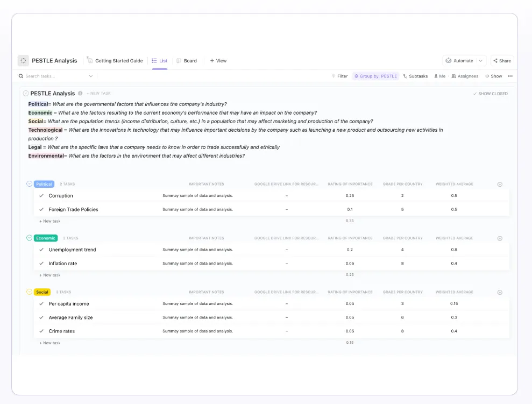532x404 pixels.
Task: Open the Getting Started Guide doc
Action: (x=115, y=61)
